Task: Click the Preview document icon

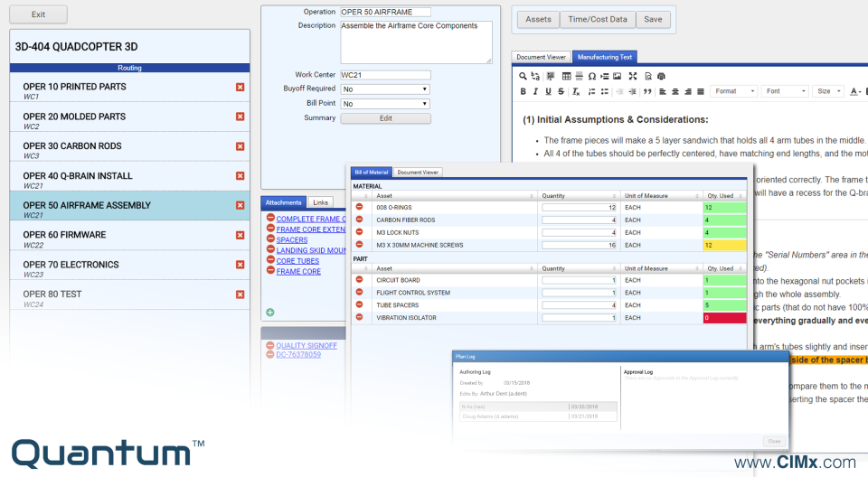Action: click(648, 77)
